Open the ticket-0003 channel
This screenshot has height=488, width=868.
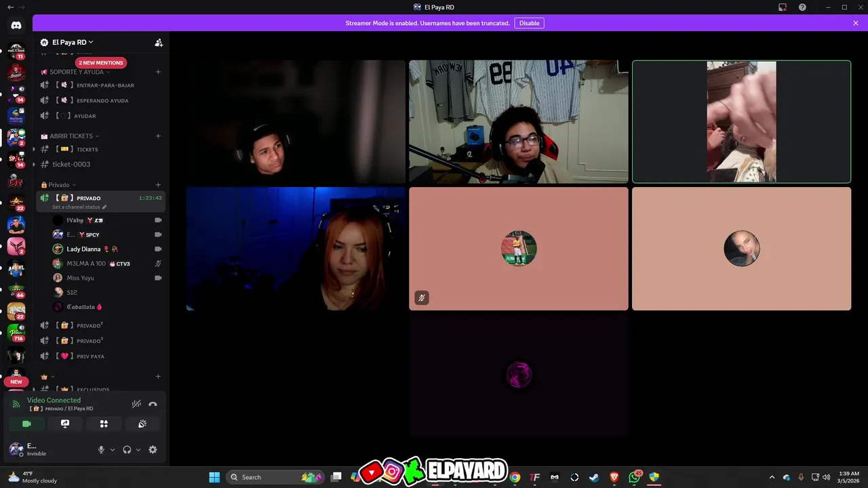[101, 164]
